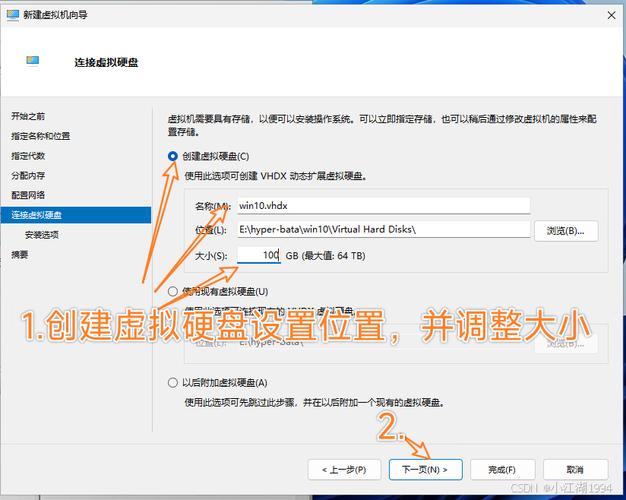Screen dimensions: 626x500
Task: Proceed with the 下一页(N) button
Action: 425,470
